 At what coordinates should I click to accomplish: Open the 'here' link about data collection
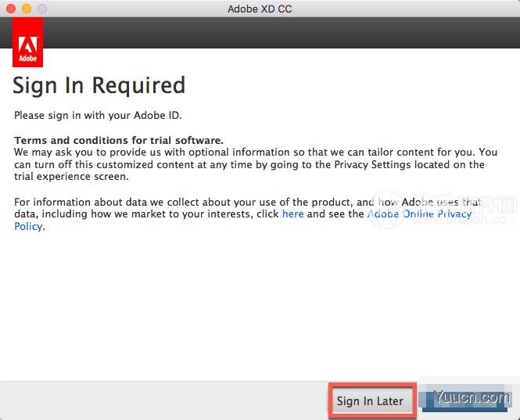[x=292, y=214]
